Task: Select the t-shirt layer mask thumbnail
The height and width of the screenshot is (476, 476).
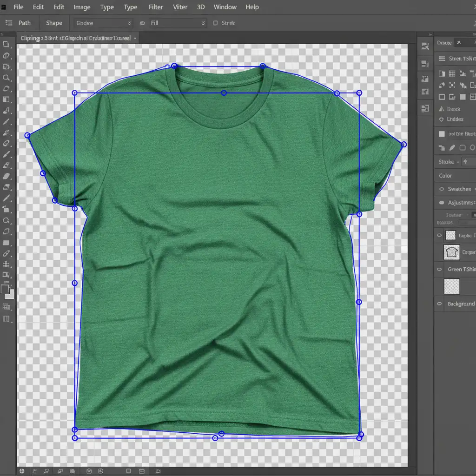Action: (452, 252)
